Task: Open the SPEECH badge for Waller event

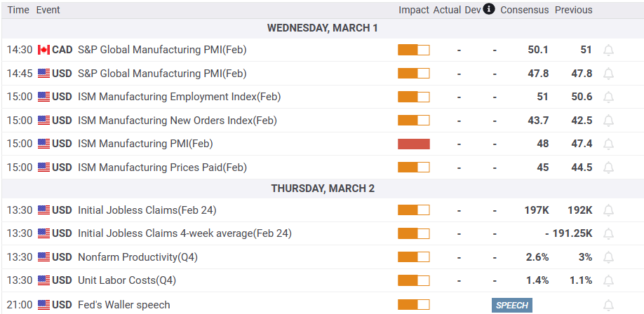Action: point(511,305)
